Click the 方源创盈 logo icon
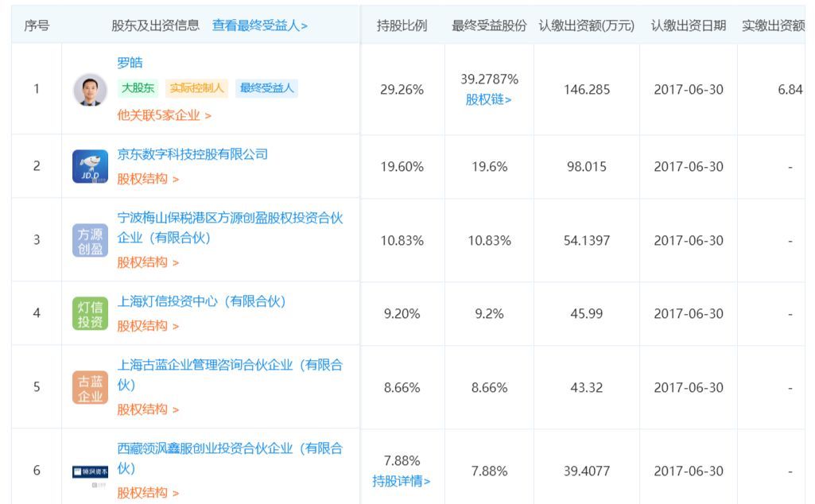The image size is (815, 504). coord(90,241)
